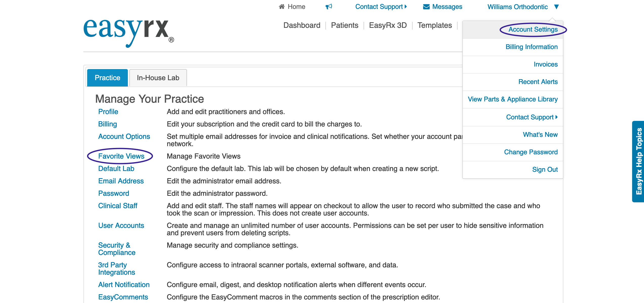This screenshot has height=303, width=644.
Task: Select the Practice tab
Action: pyautogui.click(x=107, y=78)
